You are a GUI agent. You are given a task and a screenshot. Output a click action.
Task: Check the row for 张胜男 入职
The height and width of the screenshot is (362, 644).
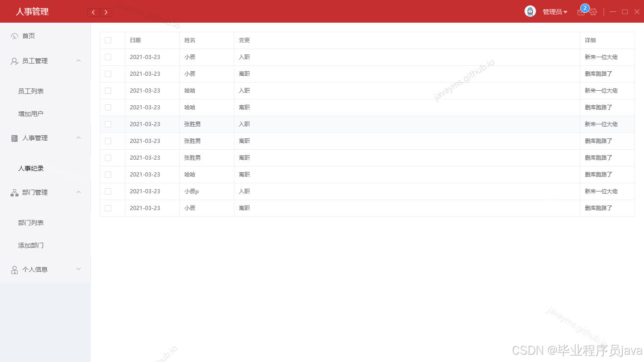point(108,124)
